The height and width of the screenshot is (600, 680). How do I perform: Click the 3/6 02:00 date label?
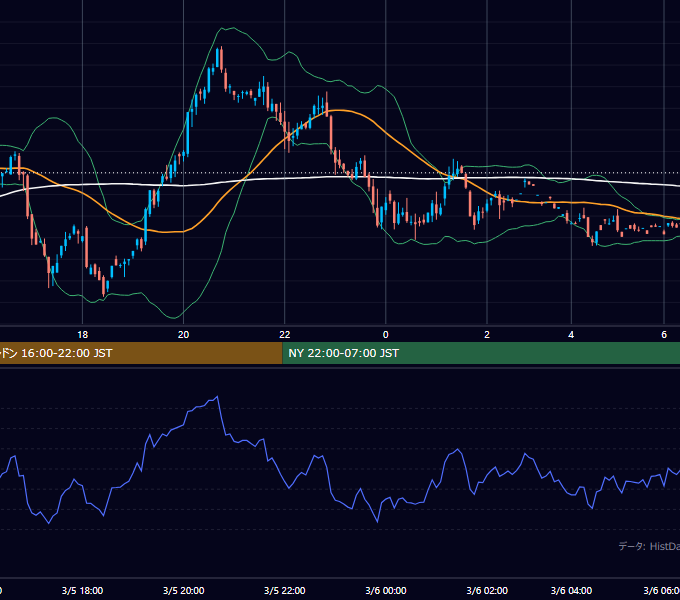click(x=487, y=590)
